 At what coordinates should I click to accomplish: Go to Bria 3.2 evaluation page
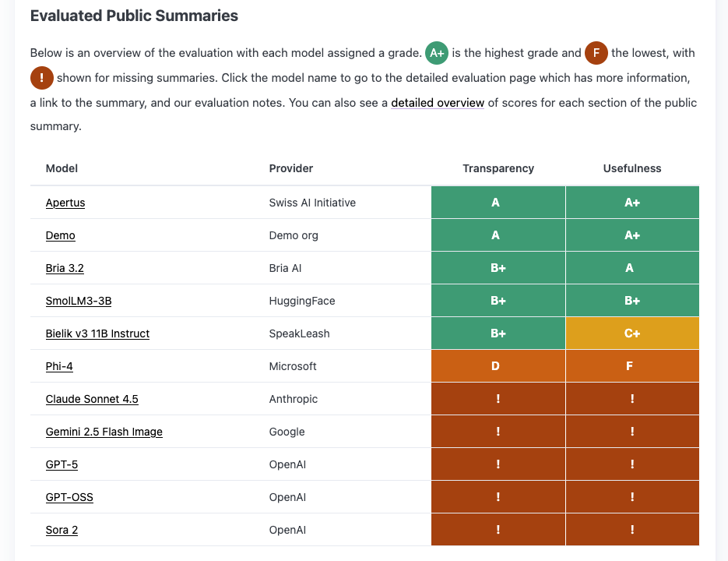pyautogui.click(x=65, y=268)
